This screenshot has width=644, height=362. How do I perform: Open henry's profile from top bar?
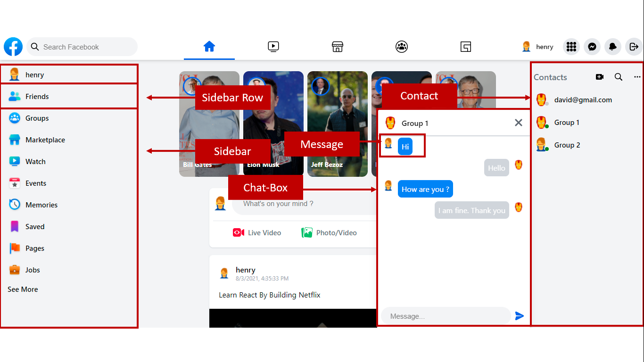(537, 47)
